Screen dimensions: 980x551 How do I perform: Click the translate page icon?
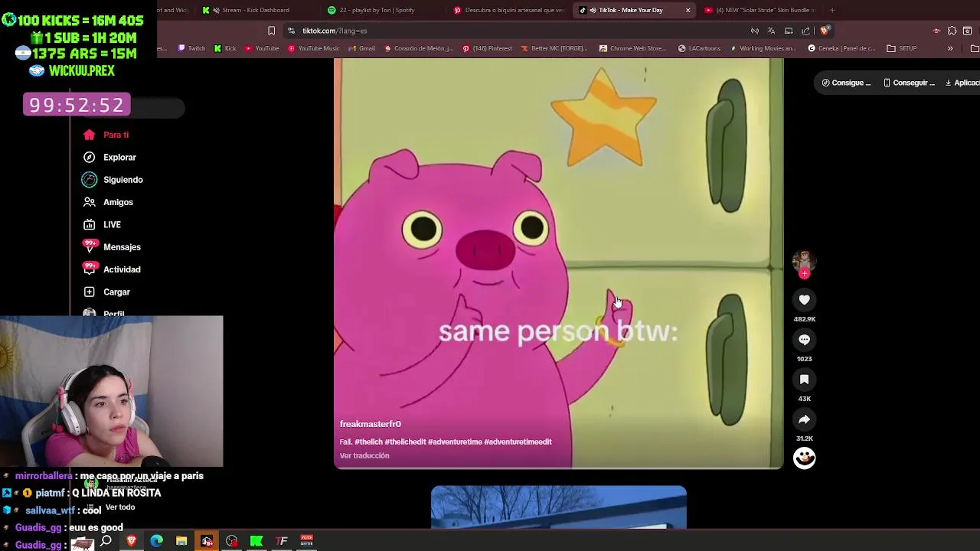[771, 31]
